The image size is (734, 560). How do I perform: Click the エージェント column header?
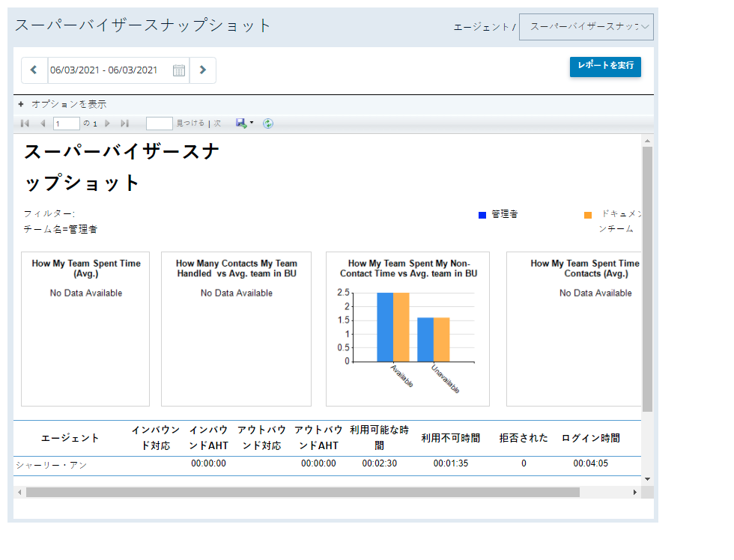pyautogui.click(x=70, y=438)
